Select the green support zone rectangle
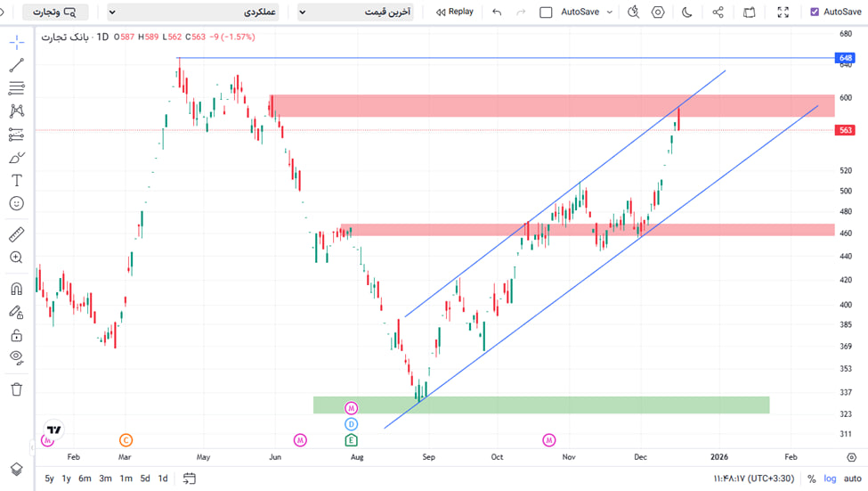 pyautogui.click(x=541, y=405)
